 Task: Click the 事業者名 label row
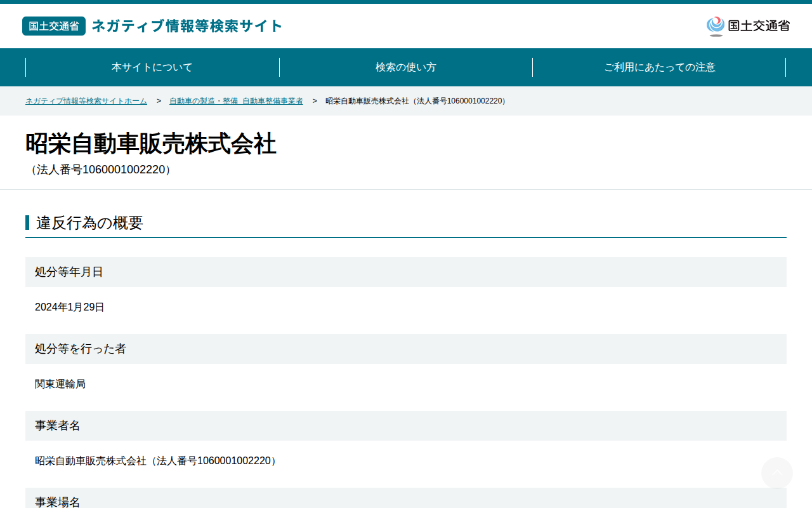tap(406, 425)
